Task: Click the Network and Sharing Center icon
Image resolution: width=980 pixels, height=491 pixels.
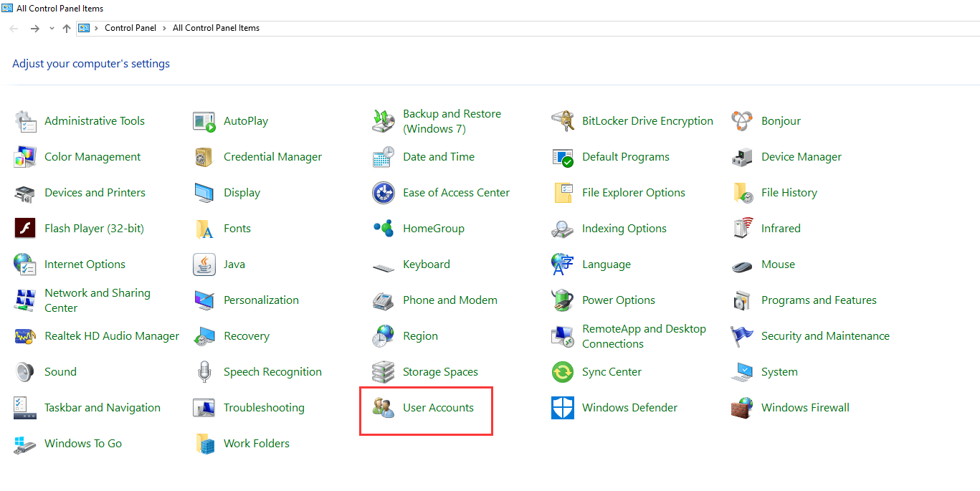Action: click(x=25, y=300)
